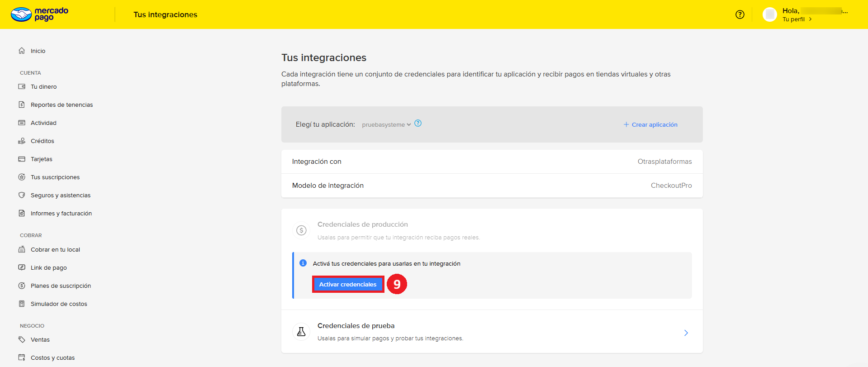Click the Inicio home icon
This screenshot has width=868, height=367.
click(x=22, y=51)
